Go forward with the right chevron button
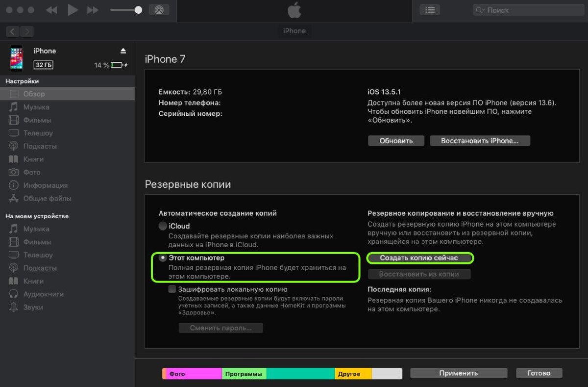 [x=27, y=31]
